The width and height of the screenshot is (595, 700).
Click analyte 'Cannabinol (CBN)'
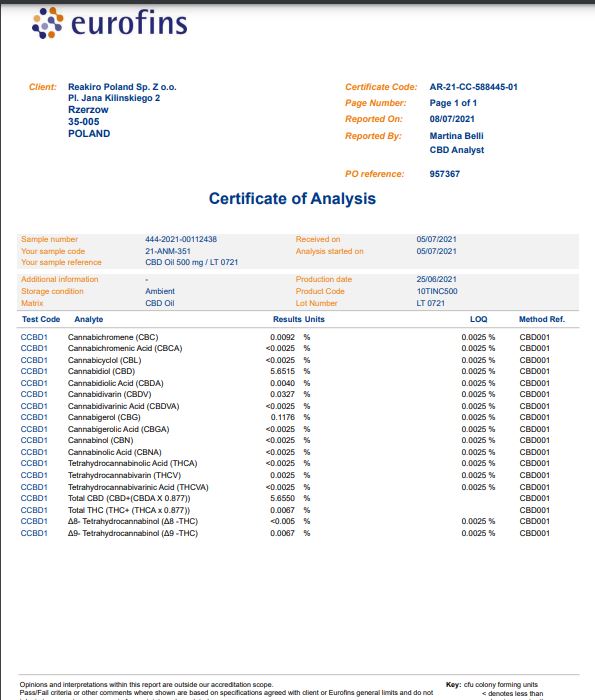click(100, 441)
